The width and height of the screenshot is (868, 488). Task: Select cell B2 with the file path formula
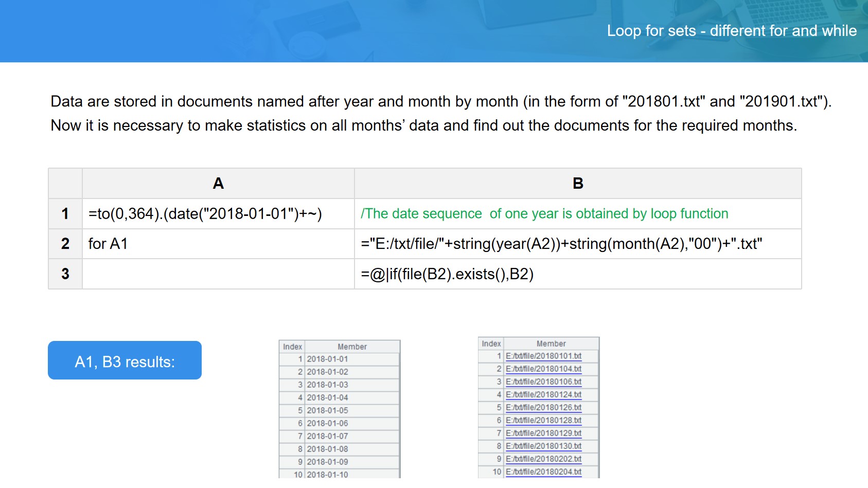coord(561,244)
